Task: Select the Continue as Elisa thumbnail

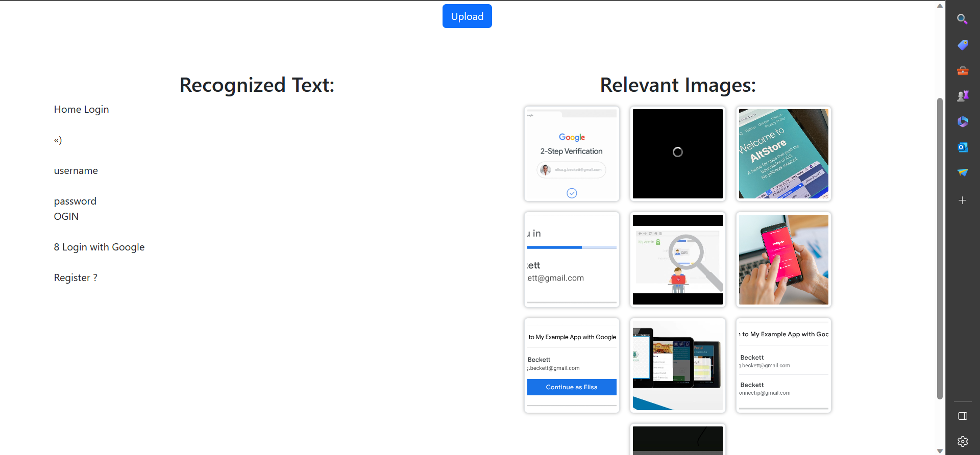Action: click(x=572, y=365)
